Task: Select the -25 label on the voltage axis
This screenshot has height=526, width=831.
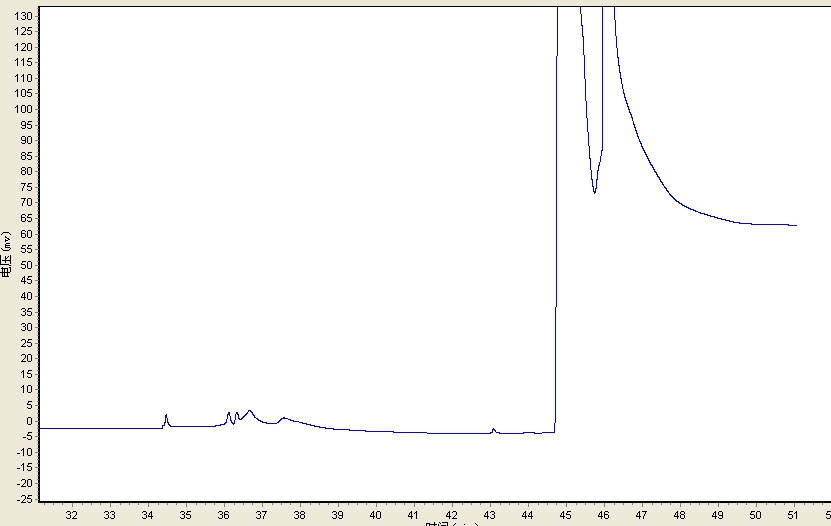Action: click(x=25, y=499)
